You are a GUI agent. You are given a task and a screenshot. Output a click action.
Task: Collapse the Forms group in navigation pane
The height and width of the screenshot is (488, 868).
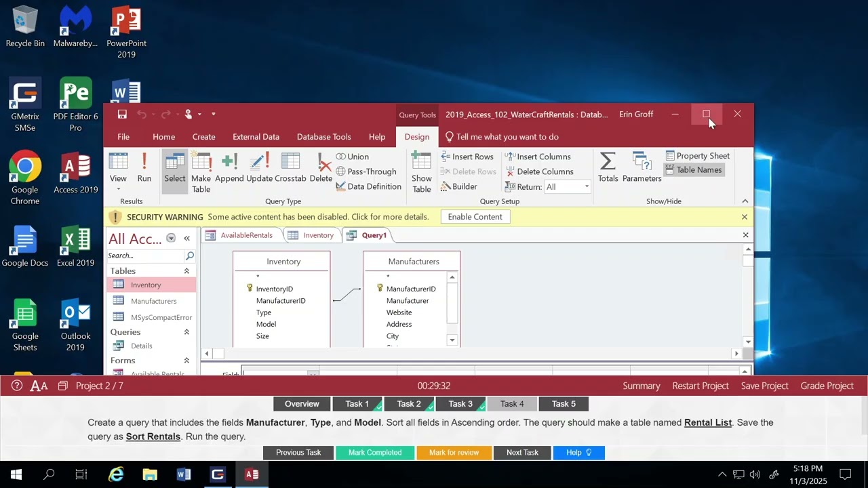186,361
